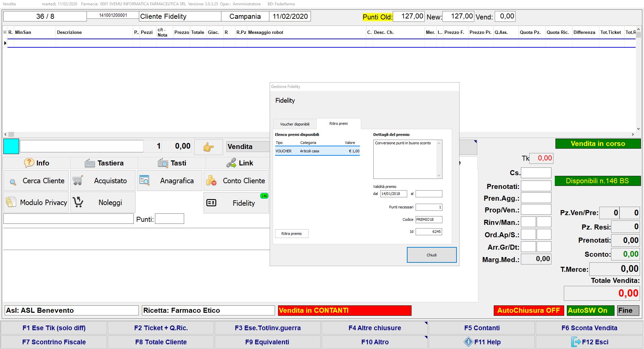
Task: Open Conto Cliente coins icon
Action: point(211,181)
